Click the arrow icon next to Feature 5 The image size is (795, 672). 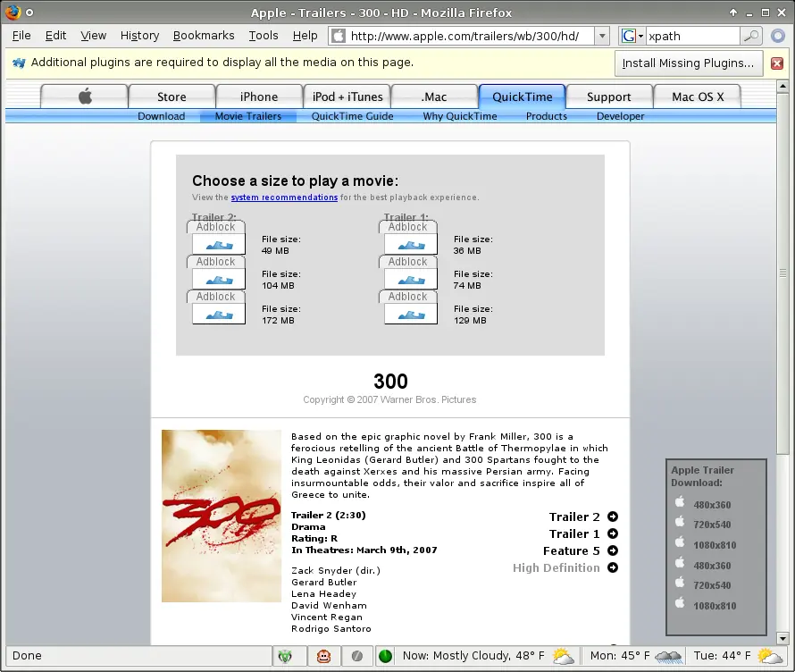613,550
